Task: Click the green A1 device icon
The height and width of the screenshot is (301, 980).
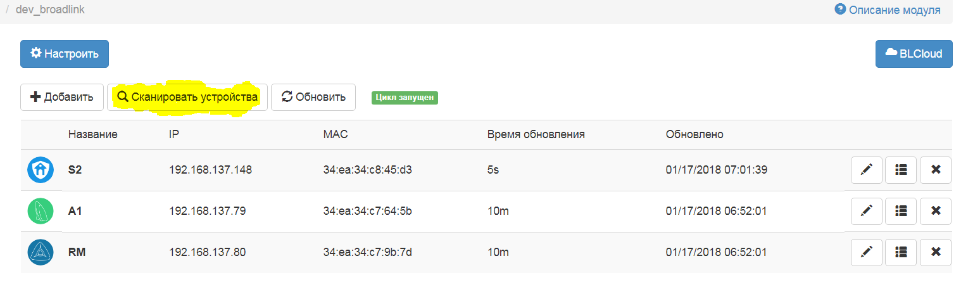Action: pyautogui.click(x=41, y=211)
